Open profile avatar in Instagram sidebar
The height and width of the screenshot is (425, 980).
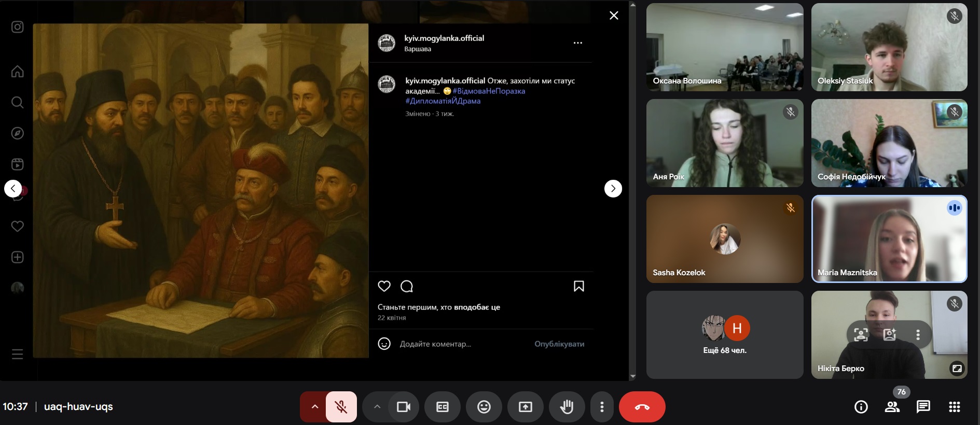(x=17, y=288)
